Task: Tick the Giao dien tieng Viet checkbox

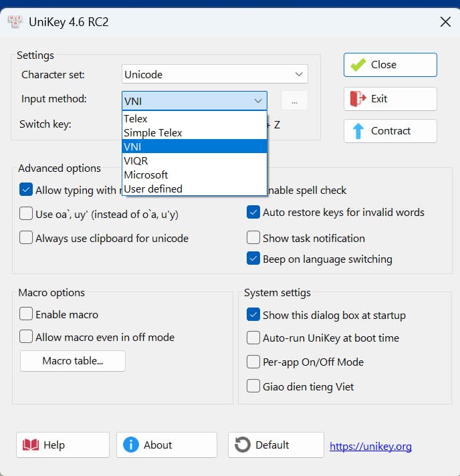Action: point(253,386)
